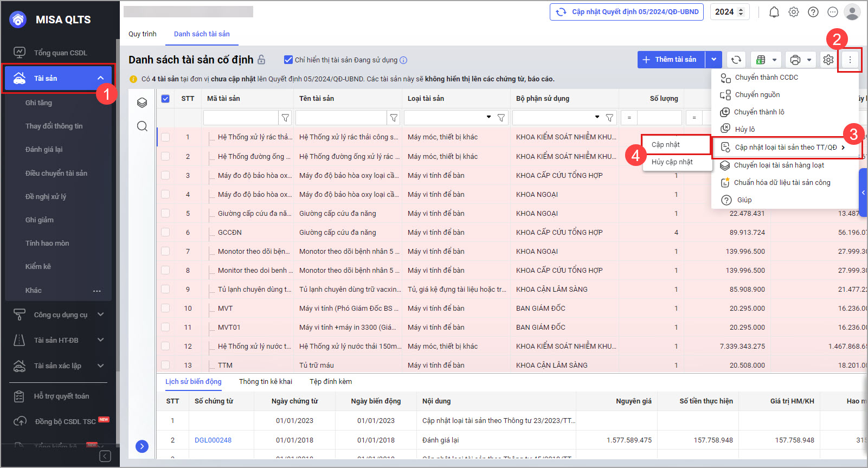Expand the Tài sản HT-ĐB section
Viewport: 868px width, 468px height.
point(100,340)
